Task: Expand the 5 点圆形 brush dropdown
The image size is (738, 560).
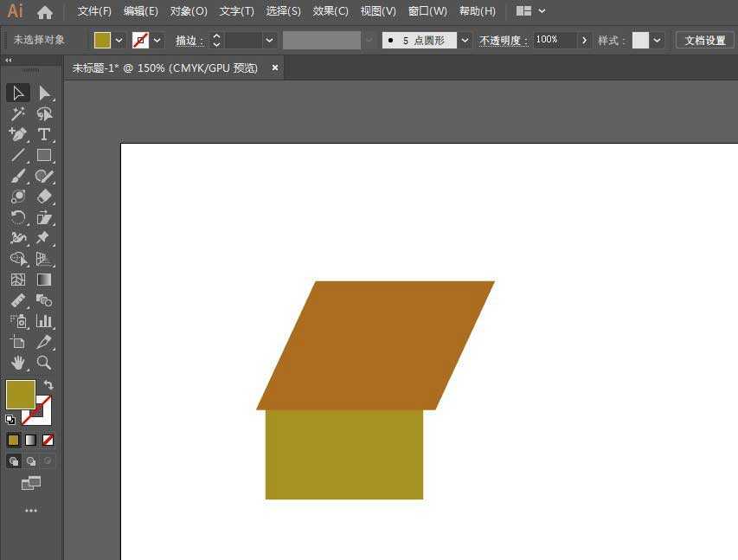Action: pyautogui.click(x=465, y=40)
